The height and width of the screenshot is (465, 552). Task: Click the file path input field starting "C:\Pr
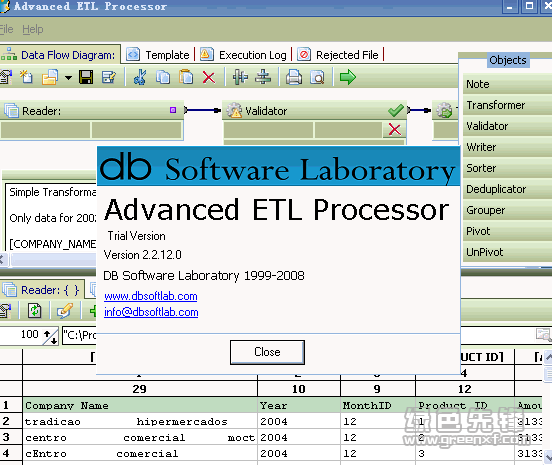80,335
